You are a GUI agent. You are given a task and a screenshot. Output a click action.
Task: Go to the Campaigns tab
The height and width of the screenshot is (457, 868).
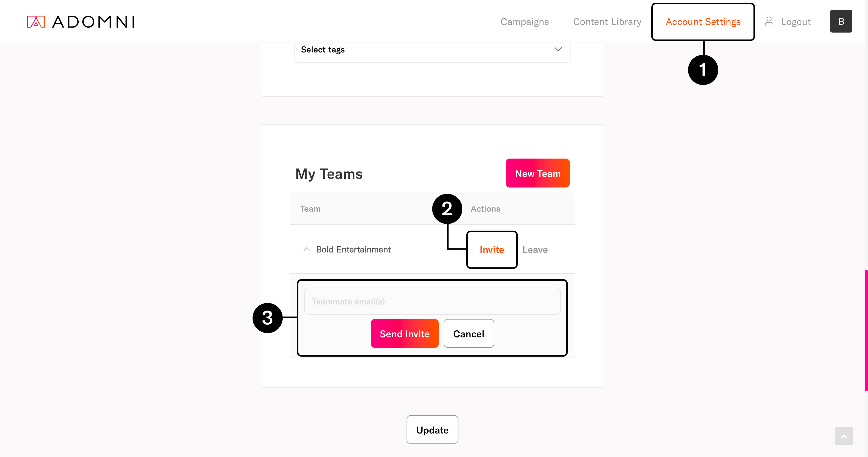pyautogui.click(x=524, y=22)
